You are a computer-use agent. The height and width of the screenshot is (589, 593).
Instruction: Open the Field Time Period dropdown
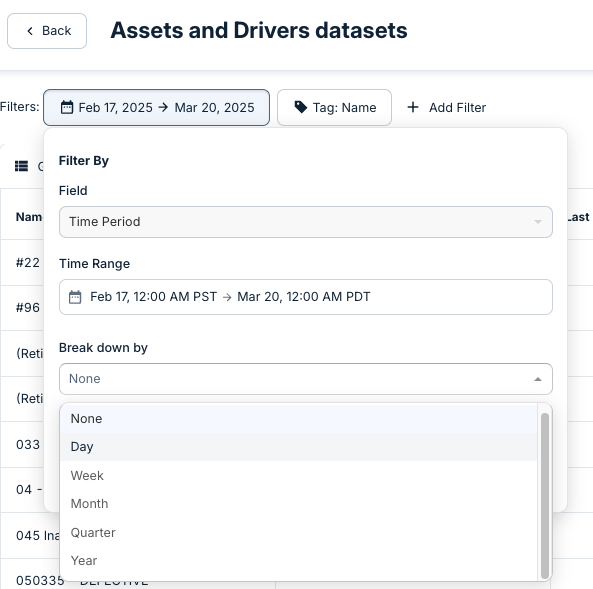306,222
